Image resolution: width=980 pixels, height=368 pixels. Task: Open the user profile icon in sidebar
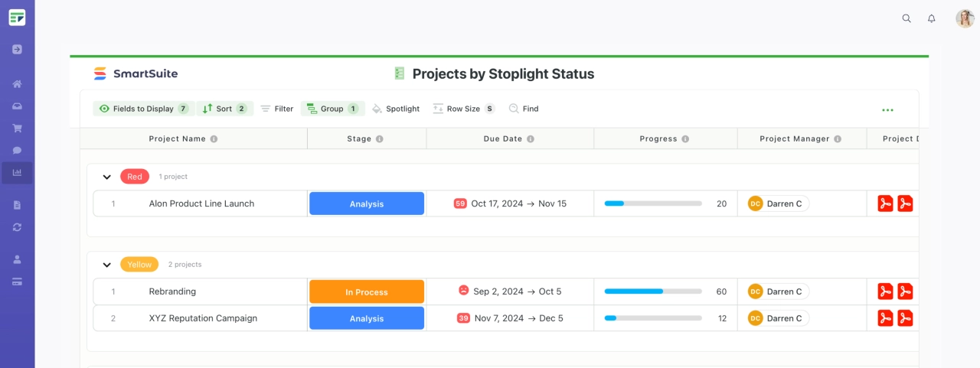tap(17, 259)
